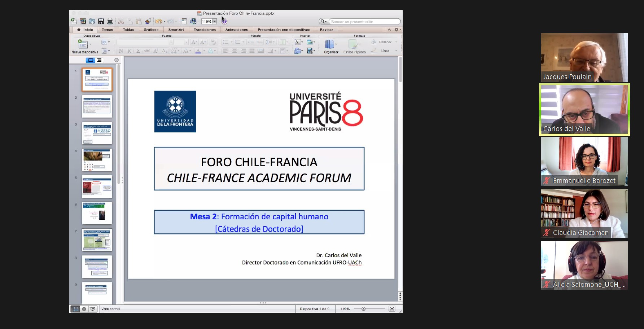Screen dimensions: 644x329
Task: Click the Organizar icon in Formato
Action: coord(329,44)
